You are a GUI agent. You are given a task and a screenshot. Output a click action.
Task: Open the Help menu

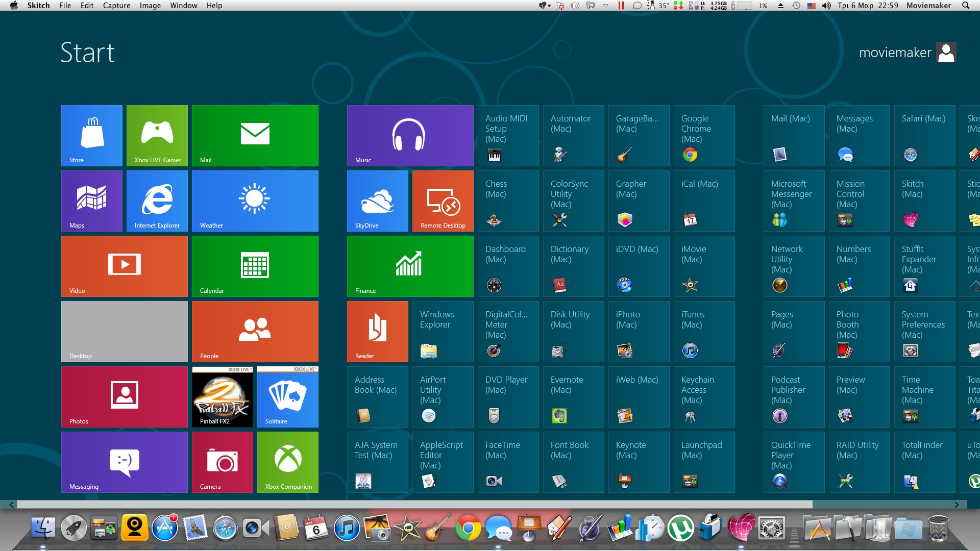pyautogui.click(x=214, y=6)
